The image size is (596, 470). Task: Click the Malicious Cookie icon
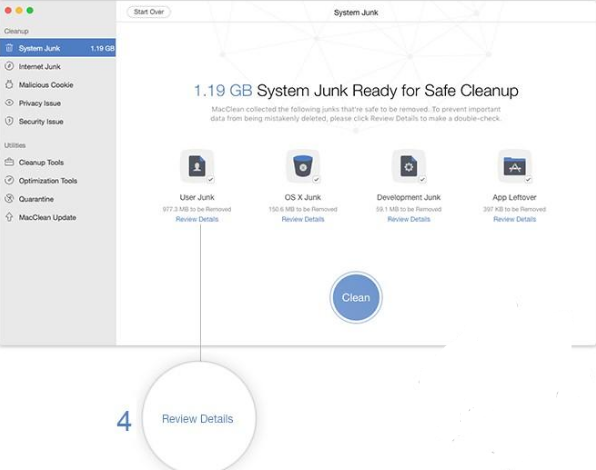(x=9, y=84)
